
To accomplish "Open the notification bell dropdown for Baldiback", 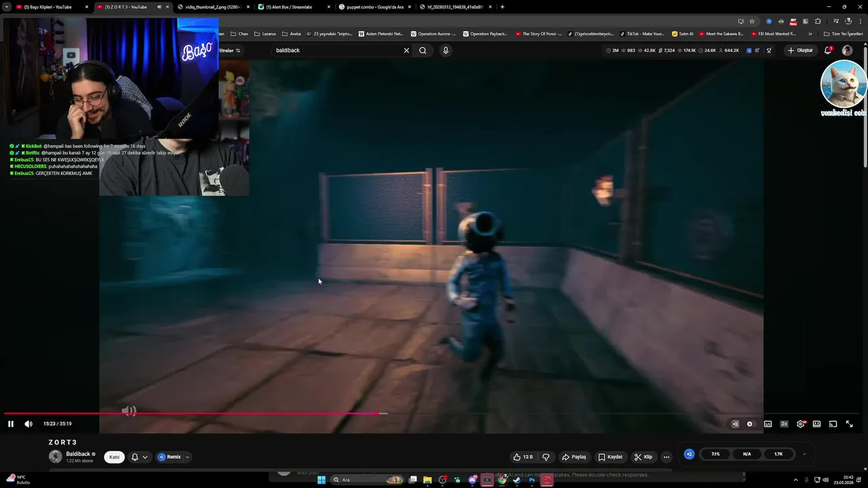I will coord(139,457).
